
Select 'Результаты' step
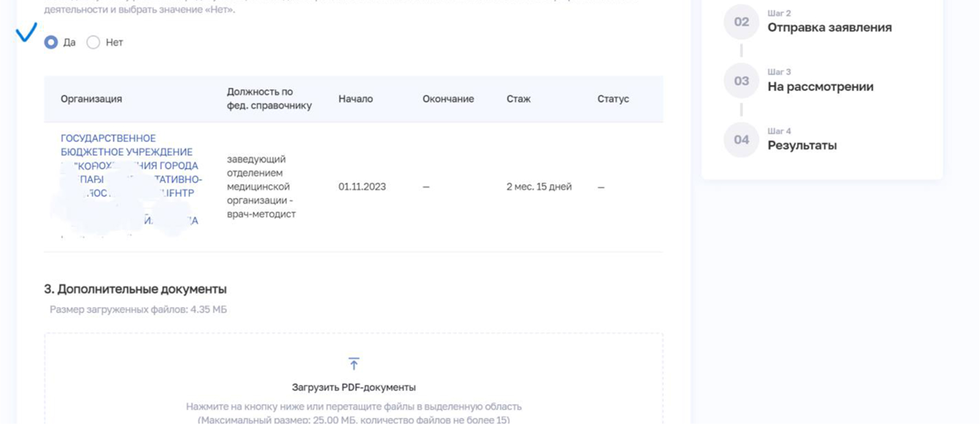pyautogui.click(x=802, y=145)
